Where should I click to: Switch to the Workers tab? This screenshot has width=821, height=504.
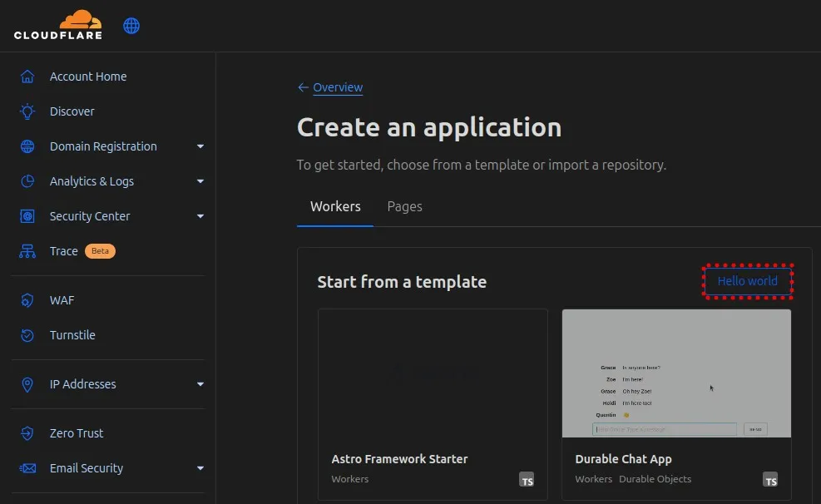(x=335, y=207)
